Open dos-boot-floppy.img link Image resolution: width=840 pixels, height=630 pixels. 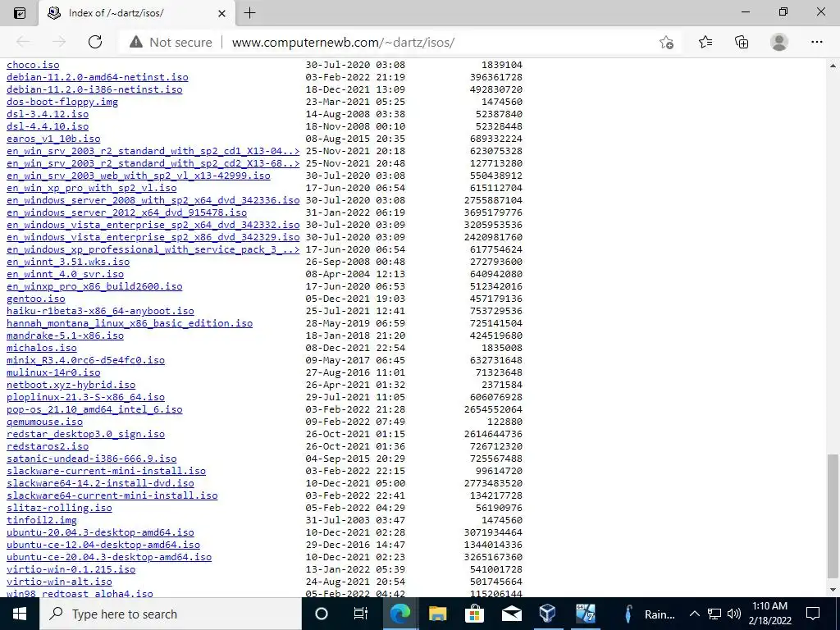pyautogui.click(x=62, y=102)
